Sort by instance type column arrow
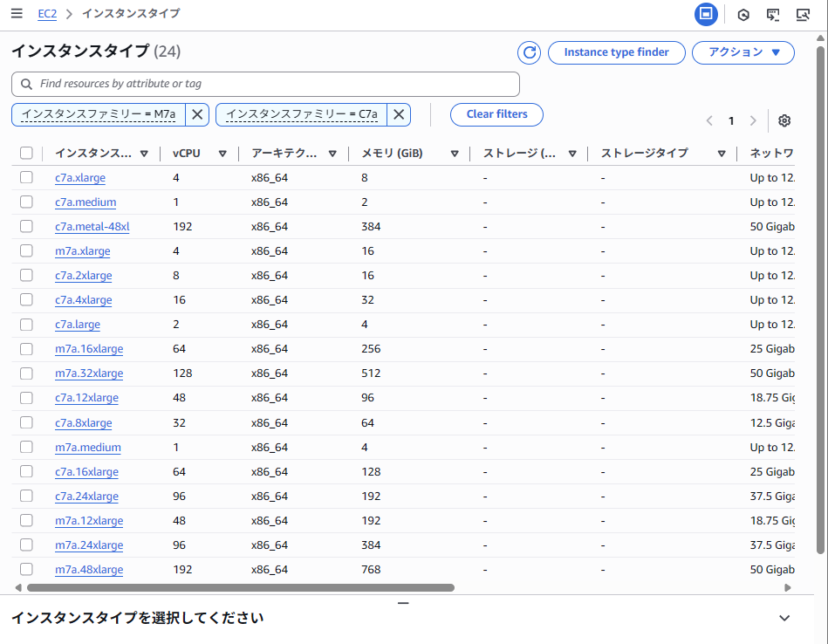828x644 pixels. 144,154
